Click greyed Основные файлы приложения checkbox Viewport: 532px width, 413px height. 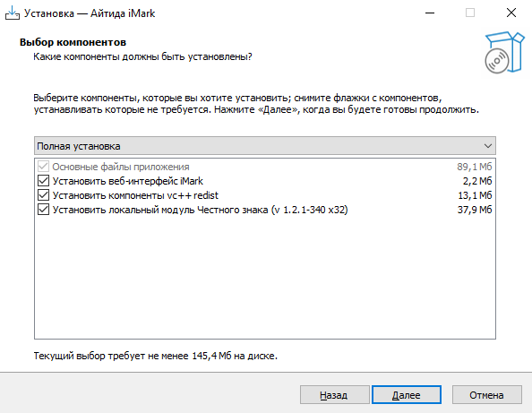tap(43, 167)
